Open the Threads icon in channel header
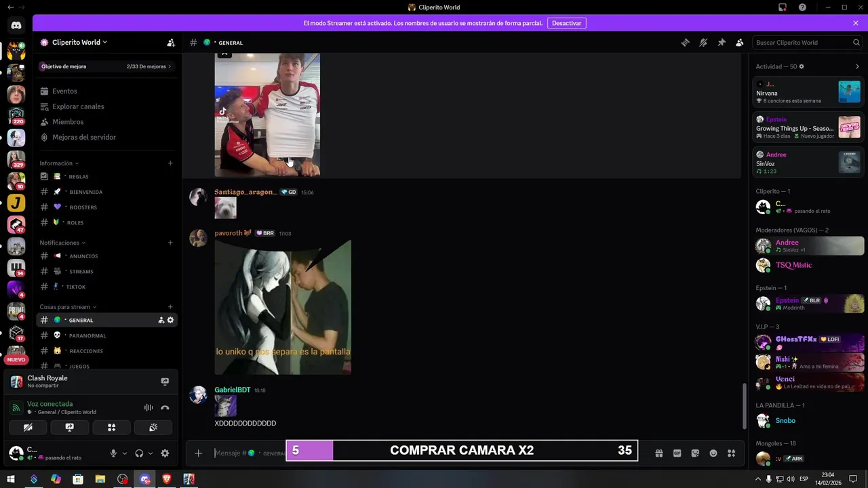 point(685,42)
